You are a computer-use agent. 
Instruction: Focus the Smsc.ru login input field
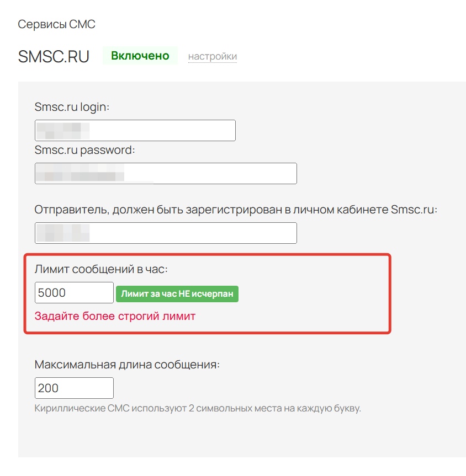click(x=160, y=130)
